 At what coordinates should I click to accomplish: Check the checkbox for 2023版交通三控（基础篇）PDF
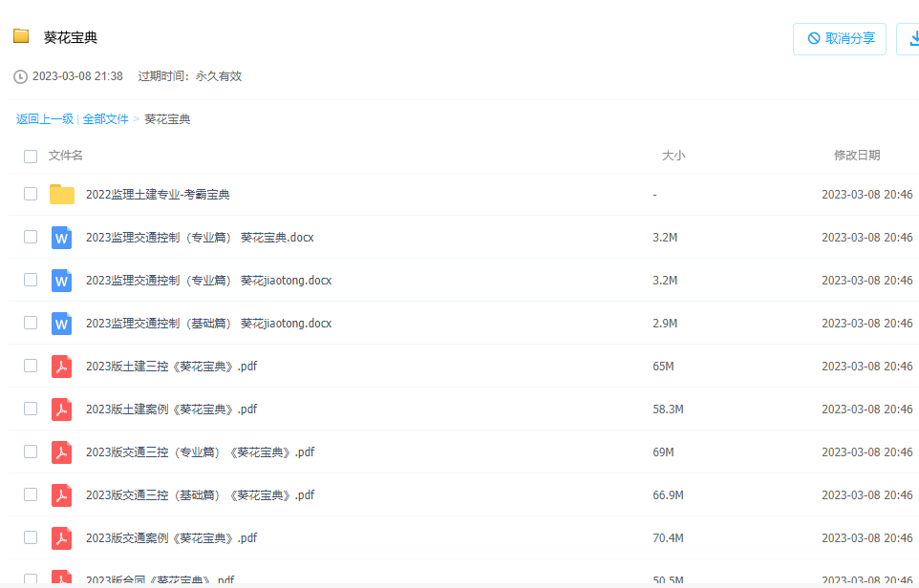click(x=30, y=494)
